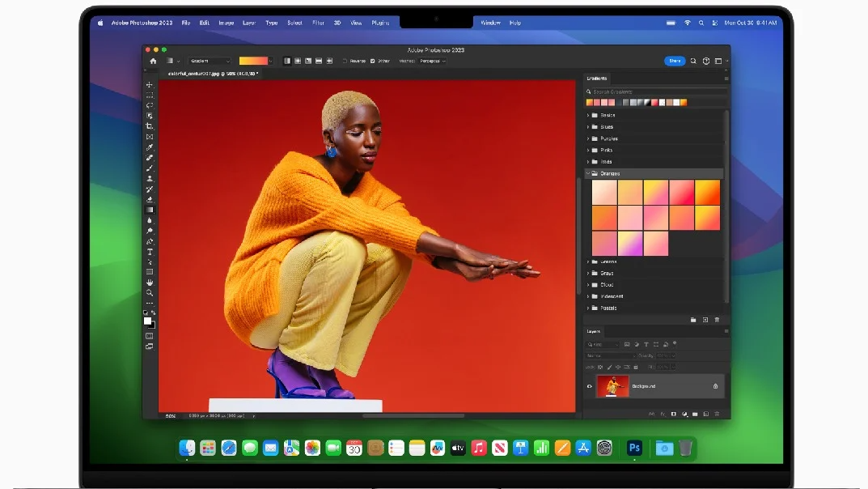Select the Hand tool
The height and width of the screenshot is (489, 868).
click(150, 283)
